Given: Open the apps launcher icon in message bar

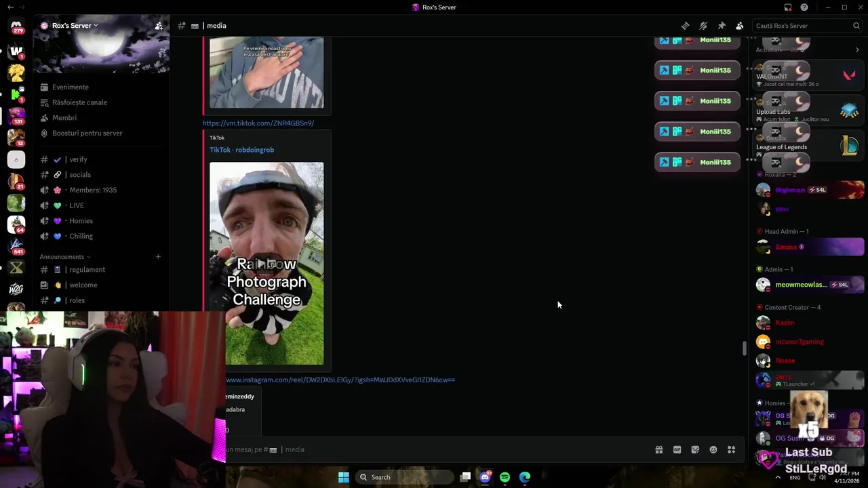Looking at the screenshot, I should click(731, 449).
